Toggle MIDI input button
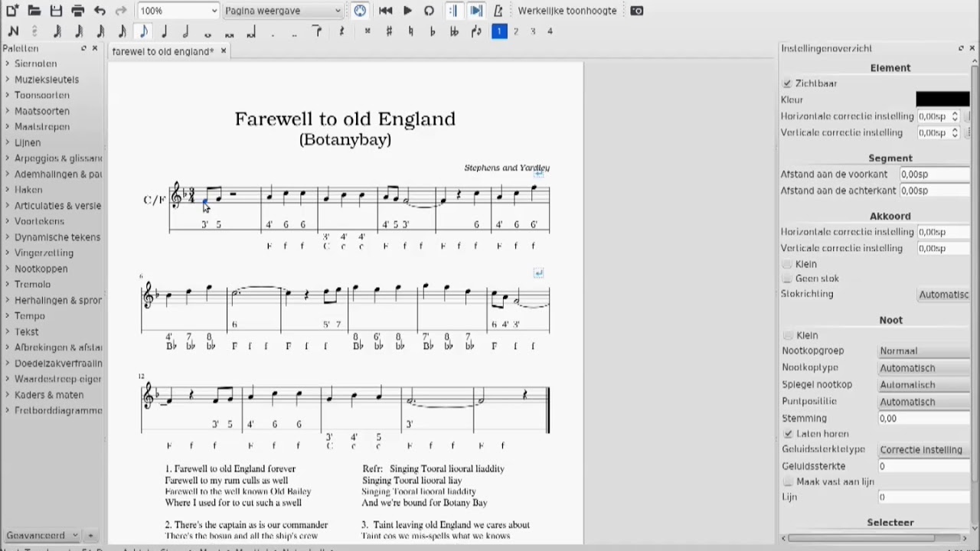 point(360,11)
